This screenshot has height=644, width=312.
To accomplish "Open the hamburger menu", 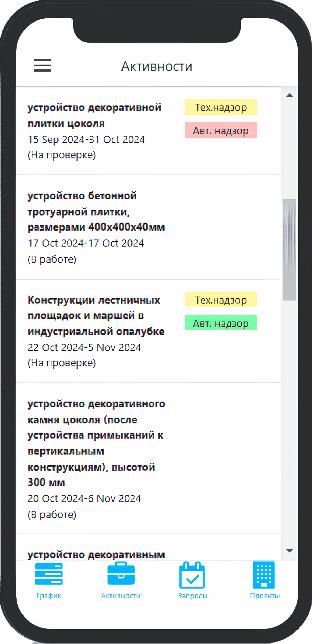I will click(43, 65).
